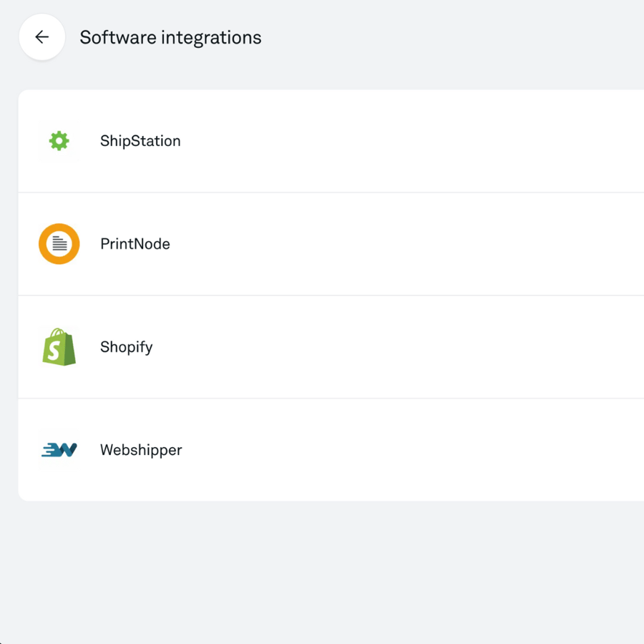
Task: Select the PrintNode printer emblem
Action: tap(59, 243)
